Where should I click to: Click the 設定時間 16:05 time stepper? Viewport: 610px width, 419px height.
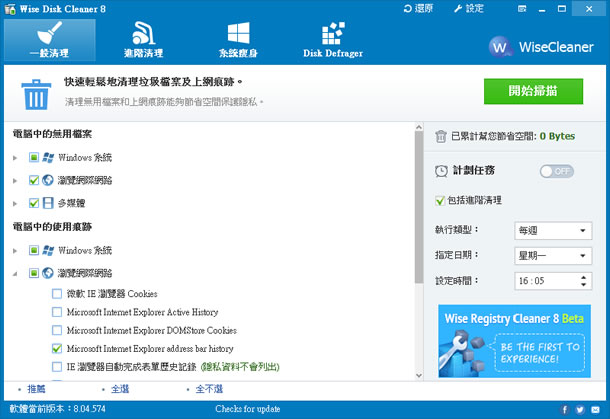coord(583,281)
